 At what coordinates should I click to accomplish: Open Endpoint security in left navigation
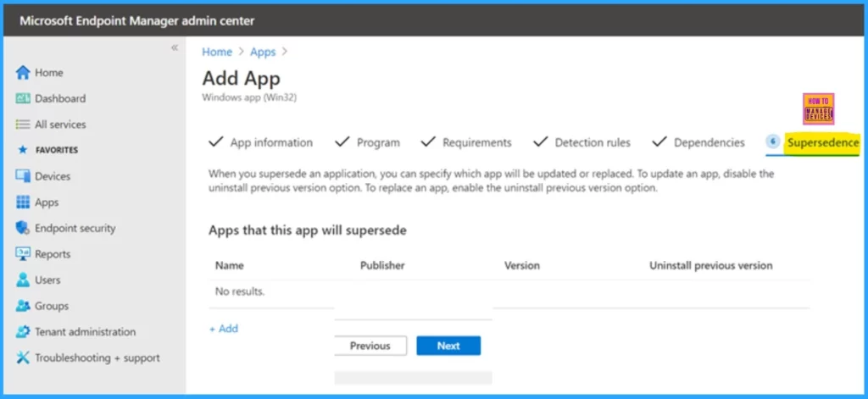[x=75, y=228]
